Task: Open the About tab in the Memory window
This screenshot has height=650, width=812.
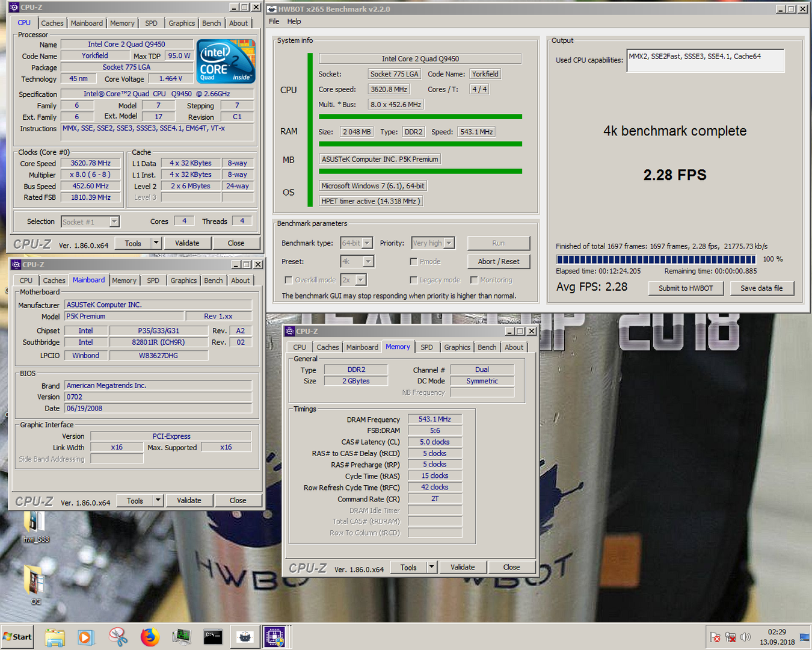Action: (514, 347)
